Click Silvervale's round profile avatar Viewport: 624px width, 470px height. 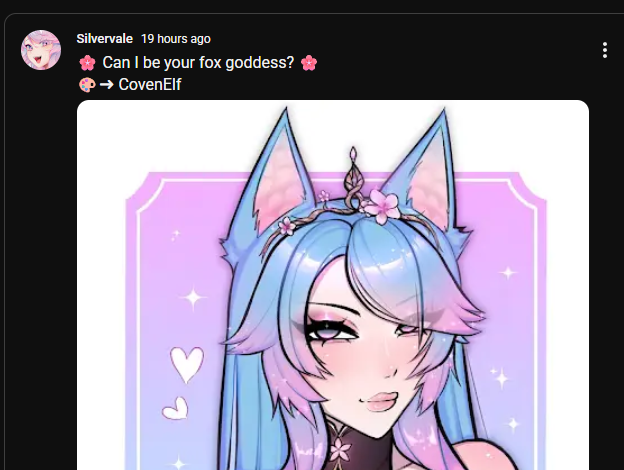[41, 50]
